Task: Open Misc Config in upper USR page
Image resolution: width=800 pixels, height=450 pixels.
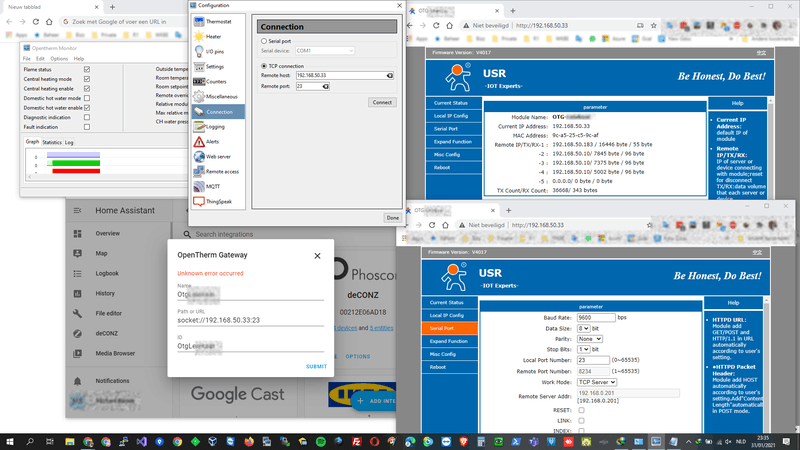Action: (447, 154)
